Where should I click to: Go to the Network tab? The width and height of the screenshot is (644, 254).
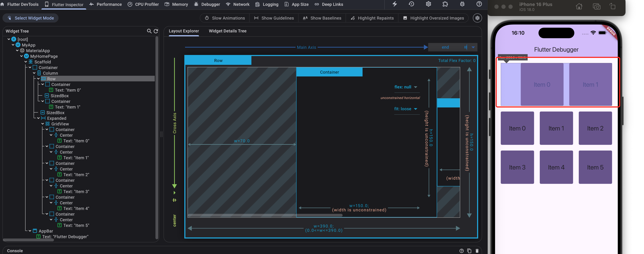pos(238,5)
